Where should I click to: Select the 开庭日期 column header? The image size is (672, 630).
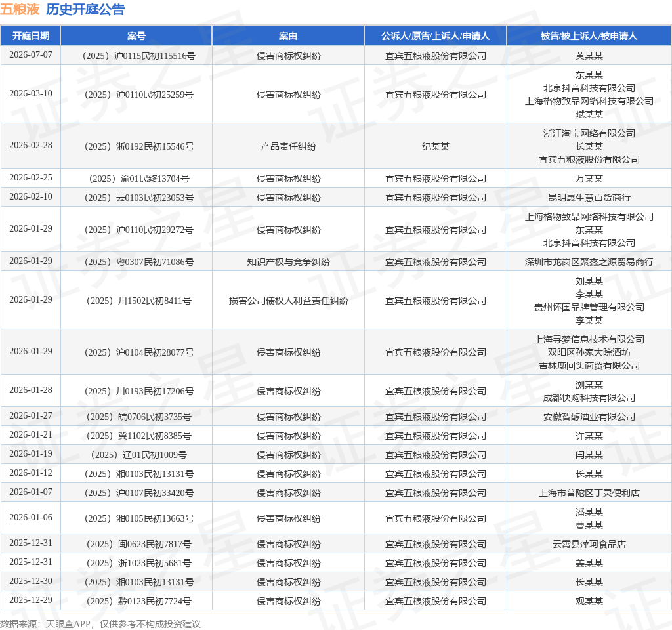30,36
